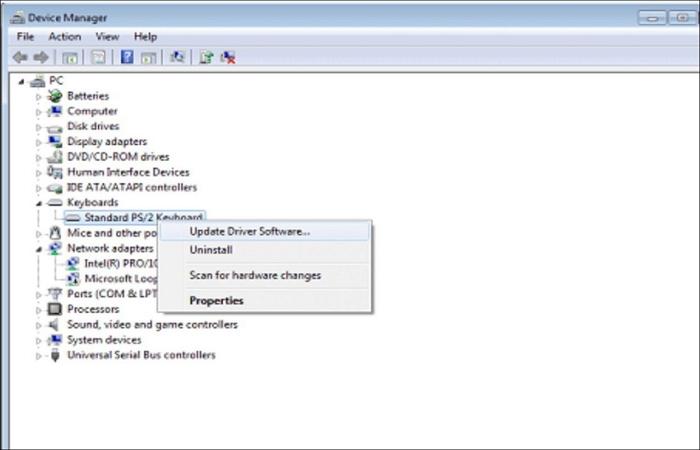The width and height of the screenshot is (700, 450).
Task: Click the PC root computer icon
Action: [38, 81]
